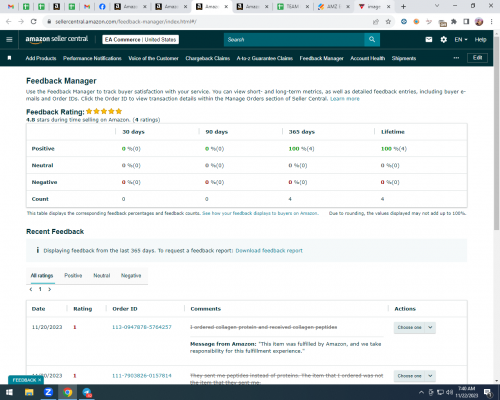500x400 pixels.
Task: Bookmark this page with the star icon
Action: point(388,21)
